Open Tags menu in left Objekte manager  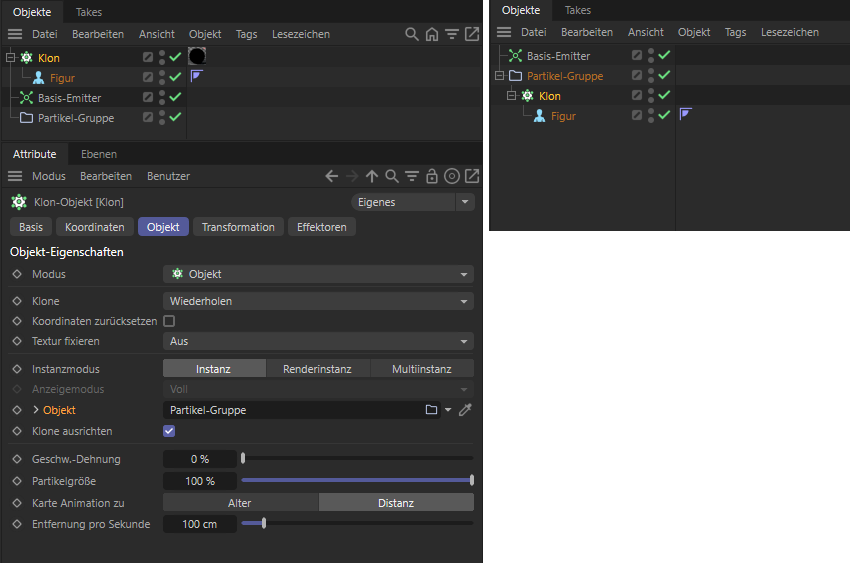(x=246, y=34)
